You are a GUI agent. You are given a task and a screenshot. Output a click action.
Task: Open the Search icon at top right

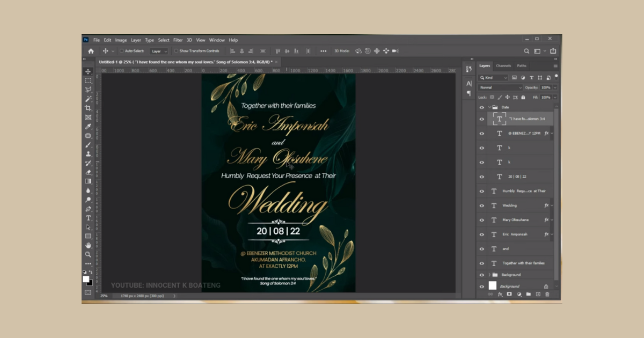[x=526, y=51]
